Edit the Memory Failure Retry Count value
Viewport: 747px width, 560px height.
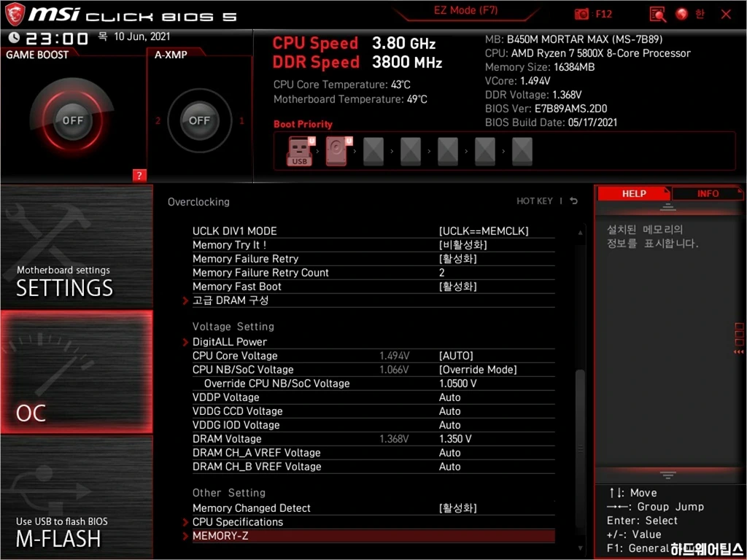[441, 273]
